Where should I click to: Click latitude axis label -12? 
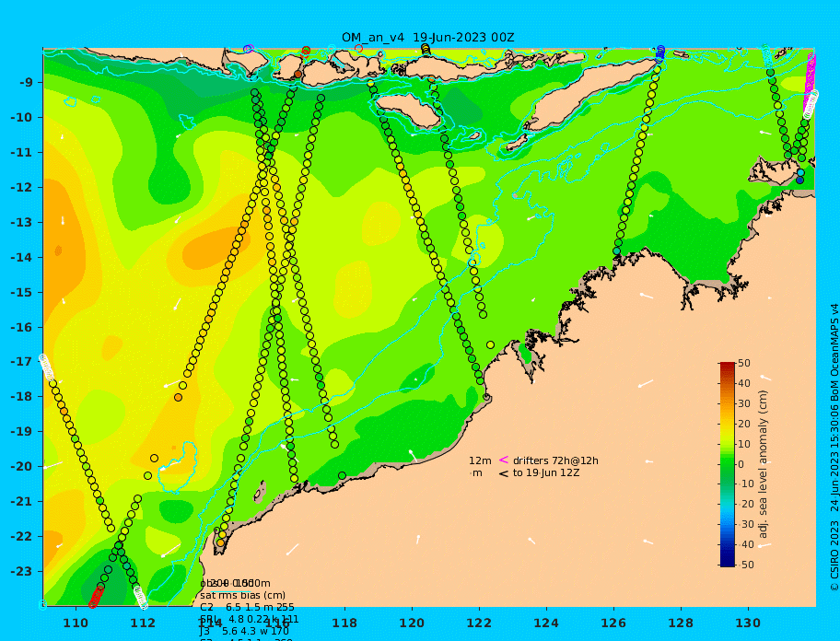click(22, 188)
